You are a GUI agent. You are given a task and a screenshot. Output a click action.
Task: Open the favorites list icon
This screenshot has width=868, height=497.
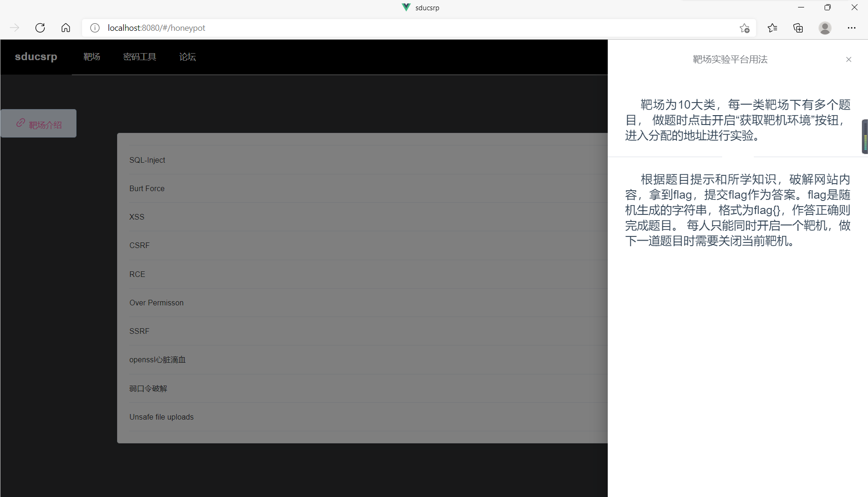click(772, 28)
